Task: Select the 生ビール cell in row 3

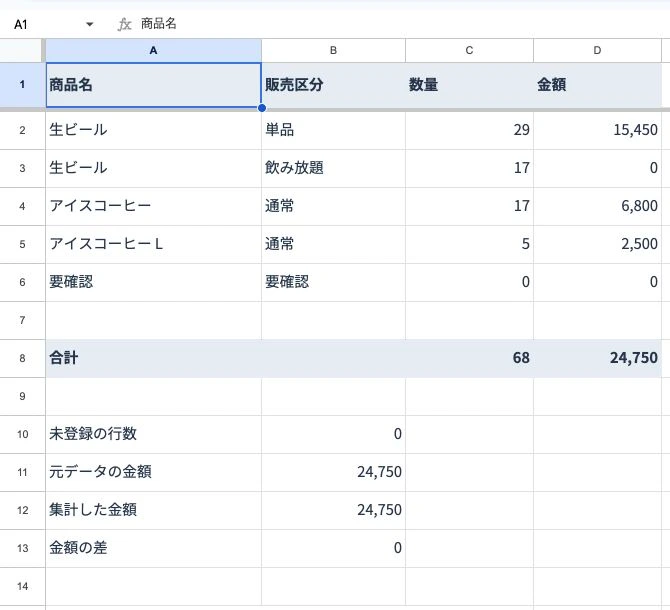Action: (153, 168)
